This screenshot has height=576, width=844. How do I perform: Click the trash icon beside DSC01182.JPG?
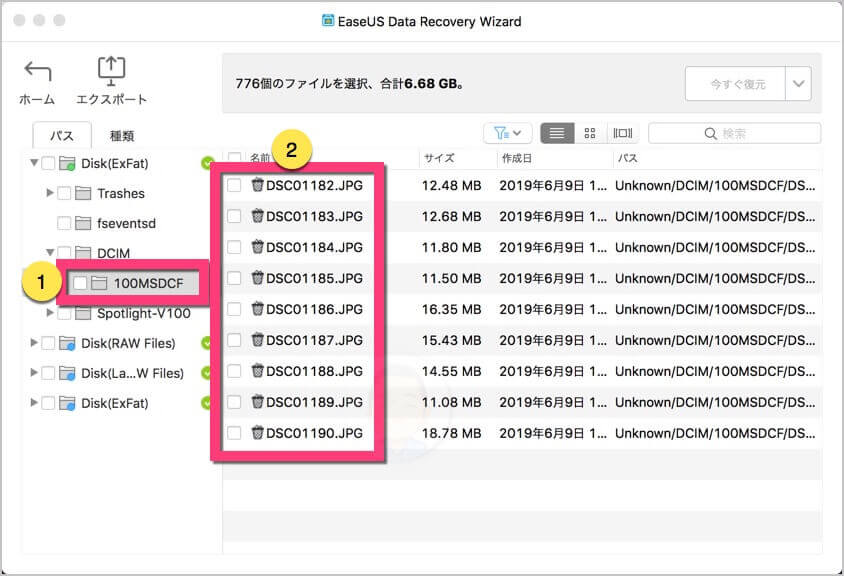coord(257,185)
